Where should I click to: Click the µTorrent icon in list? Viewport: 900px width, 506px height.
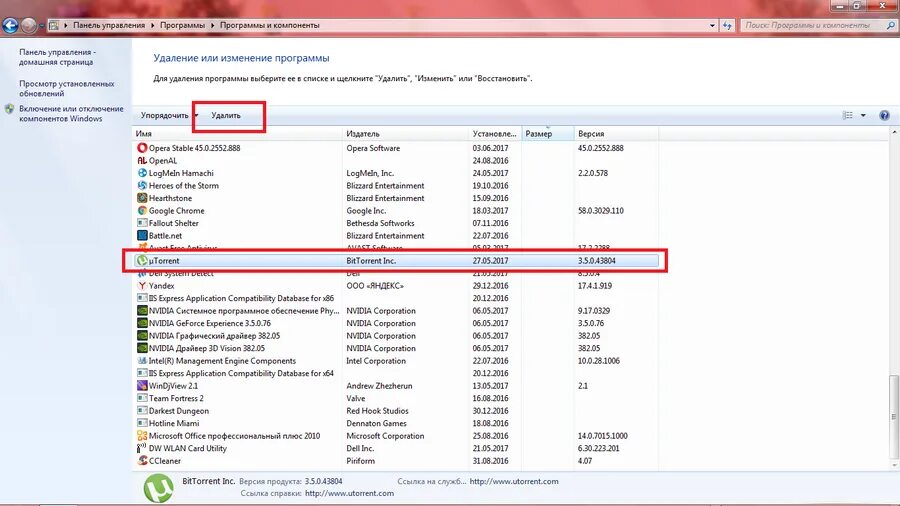click(x=142, y=260)
